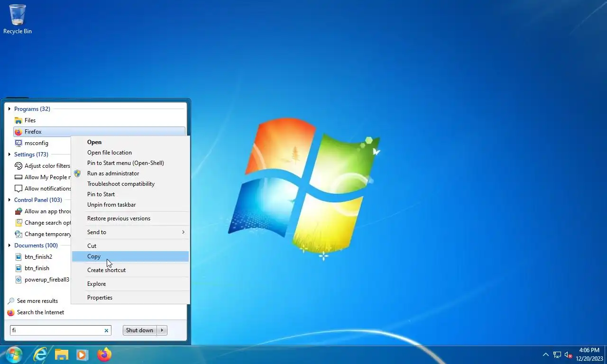Screen dimensions: 607x364
Task: Select Run as administrator
Action: (x=130, y=173)
